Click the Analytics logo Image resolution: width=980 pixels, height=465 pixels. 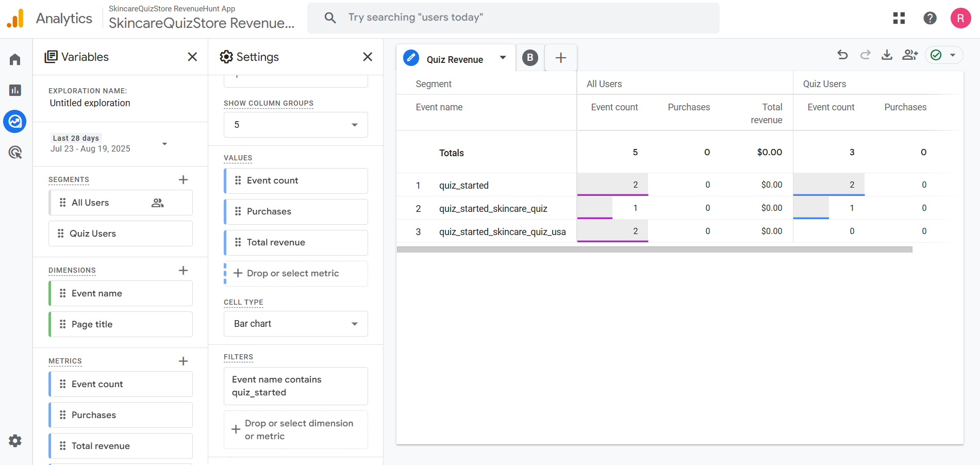tap(15, 19)
